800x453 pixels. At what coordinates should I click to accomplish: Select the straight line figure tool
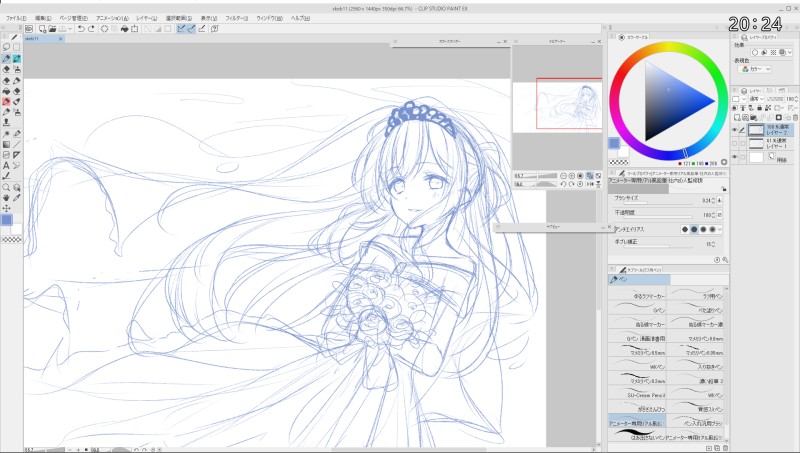pos(17,144)
